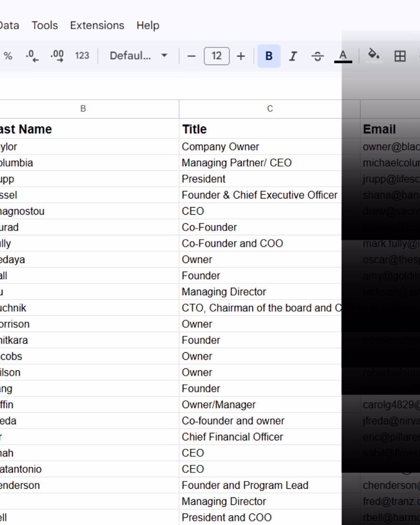The image size is (420, 525).
Task: Decrease font size with minus button
Action: (191, 56)
